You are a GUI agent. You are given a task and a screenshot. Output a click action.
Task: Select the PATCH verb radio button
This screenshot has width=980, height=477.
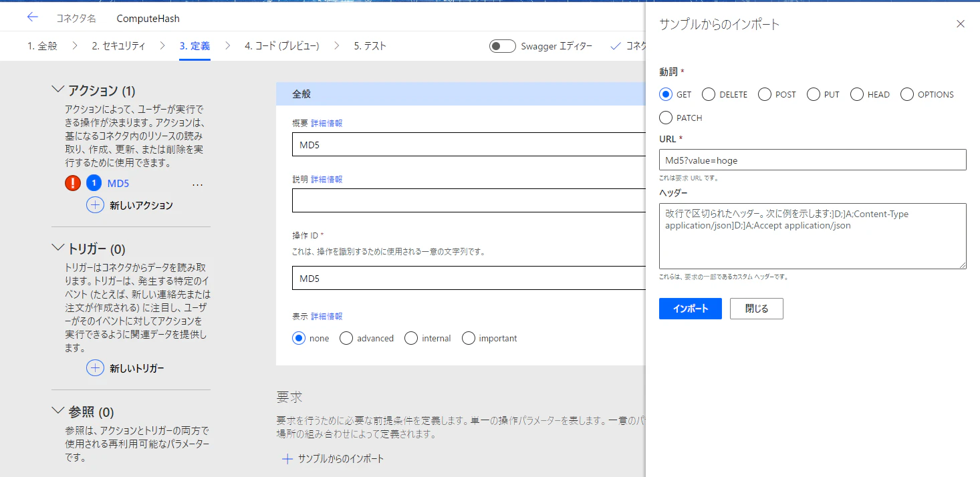point(665,118)
